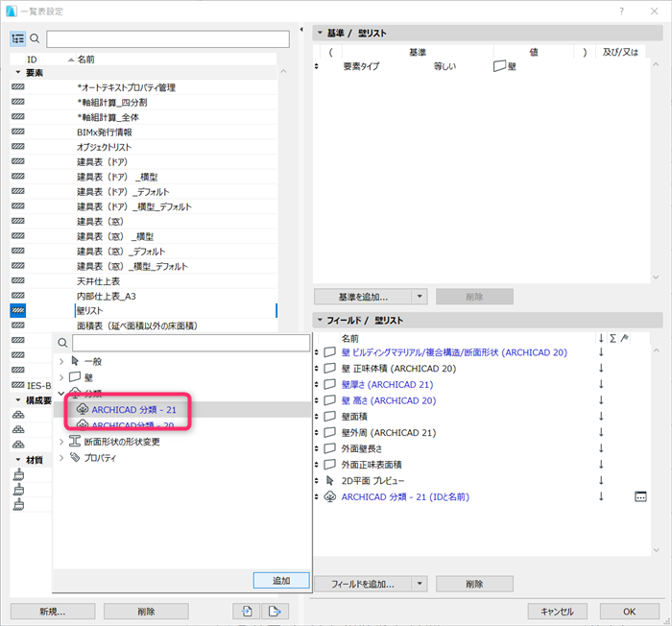Click the export scheme icon button
The width and height of the screenshot is (672, 626).
(x=275, y=611)
